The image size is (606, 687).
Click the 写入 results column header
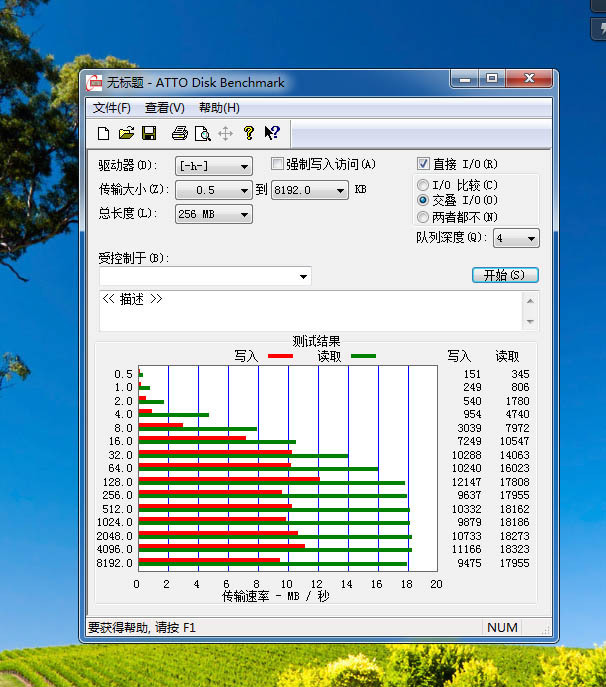point(459,356)
